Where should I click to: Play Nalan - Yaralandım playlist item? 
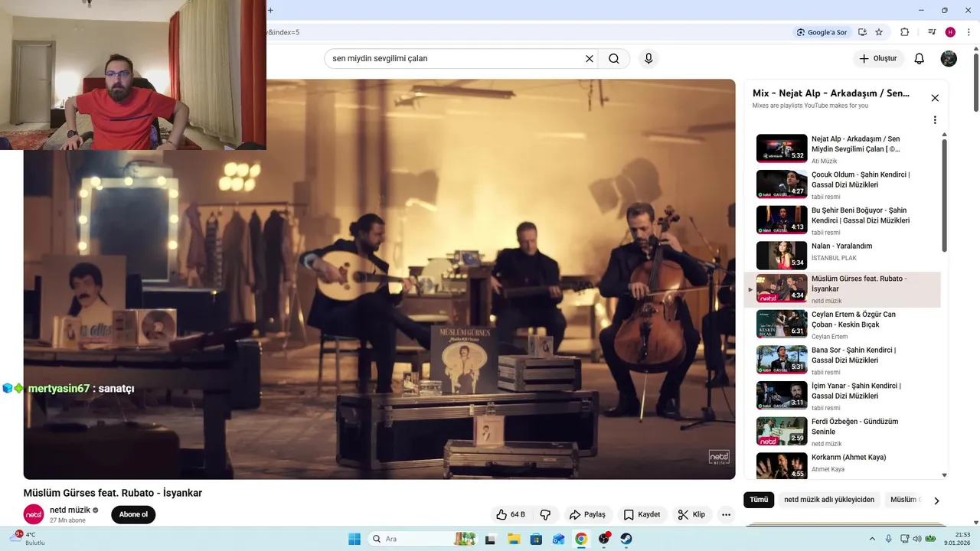pyautogui.click(x=842, y=255)
